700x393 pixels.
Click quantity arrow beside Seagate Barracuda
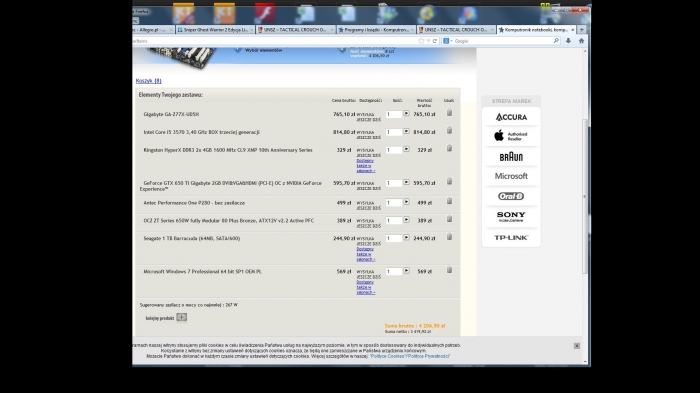(406, 238)
